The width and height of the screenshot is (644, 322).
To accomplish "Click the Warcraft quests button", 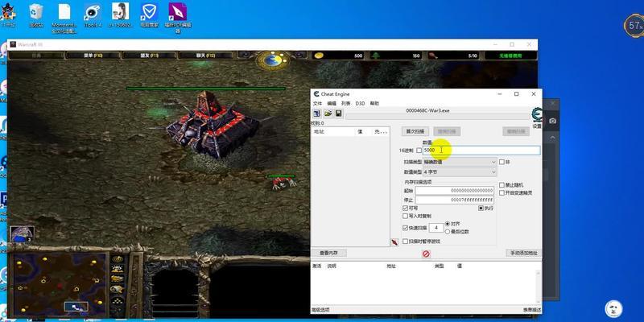I will click(x=36, y=56).
